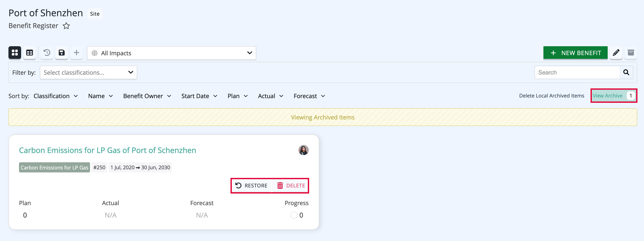Click the date range 1 Jul, 2020 badge
The width and height of the screenshot is (644, 241).
[x=140, y=167]
